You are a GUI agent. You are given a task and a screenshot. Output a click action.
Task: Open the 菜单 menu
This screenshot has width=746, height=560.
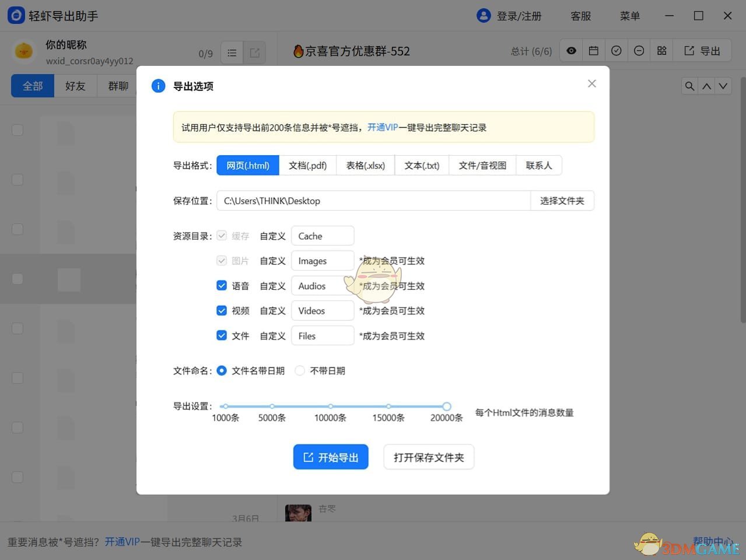coord(630,16)
